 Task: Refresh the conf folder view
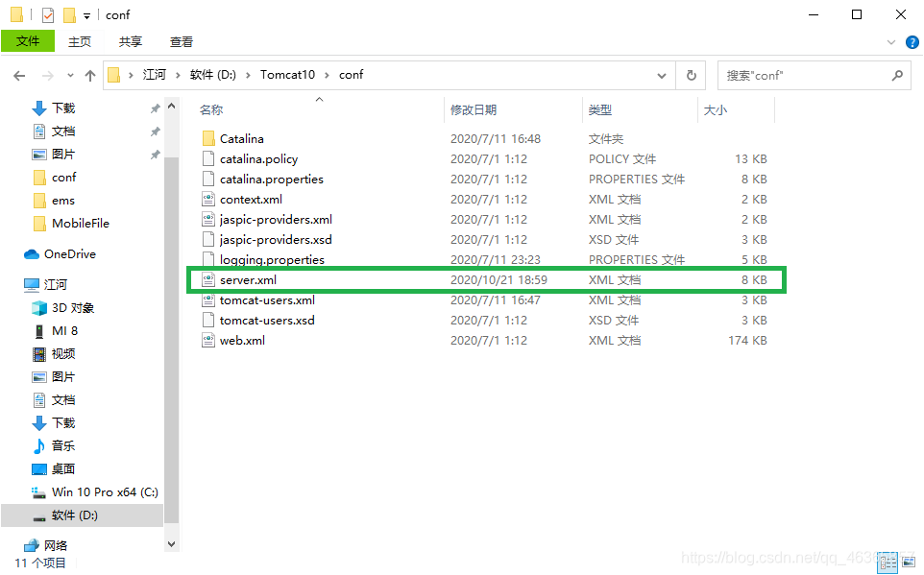692,76
